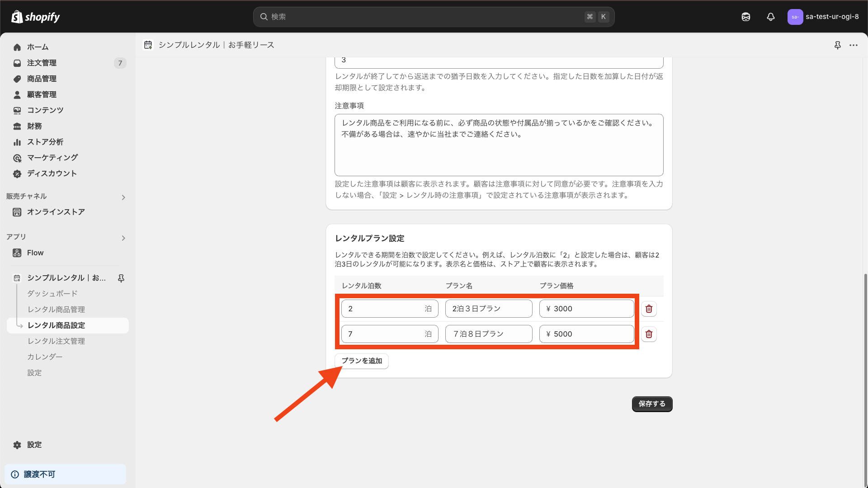
Task: Select the 注文管理 orders icon showing badge 7
Action: tap(17, 63)
